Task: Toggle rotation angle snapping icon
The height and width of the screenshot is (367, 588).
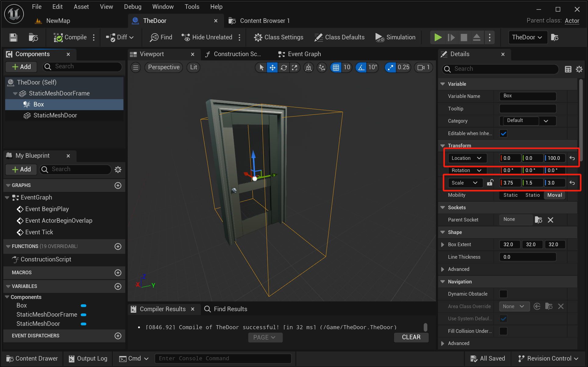Action: (361, 67)
